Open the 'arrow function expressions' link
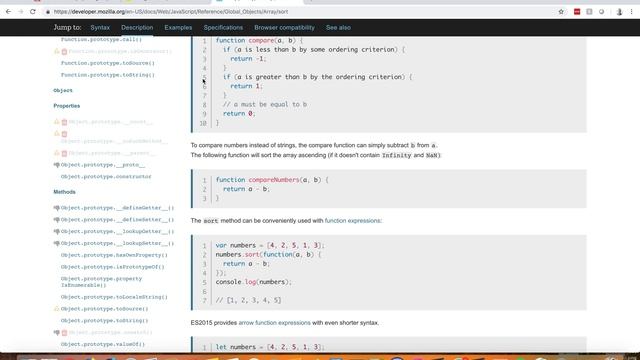This screenshot has width=640, height=360. point(275,322)
